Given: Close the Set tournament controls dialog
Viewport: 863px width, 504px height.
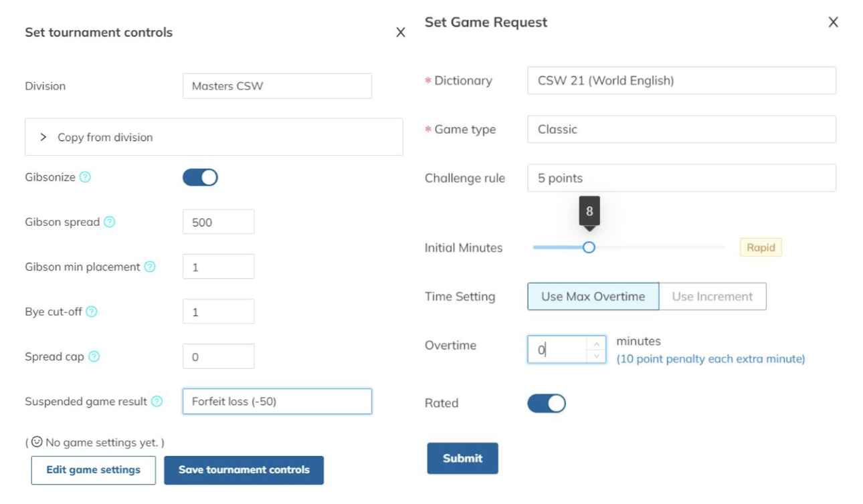Looking at the screenshot, I should 400,32.
